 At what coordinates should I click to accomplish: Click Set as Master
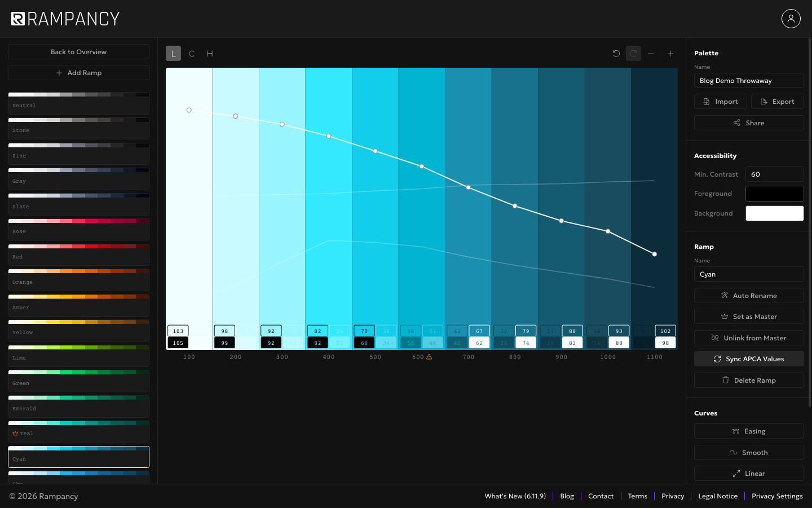(x=749, y=317)
